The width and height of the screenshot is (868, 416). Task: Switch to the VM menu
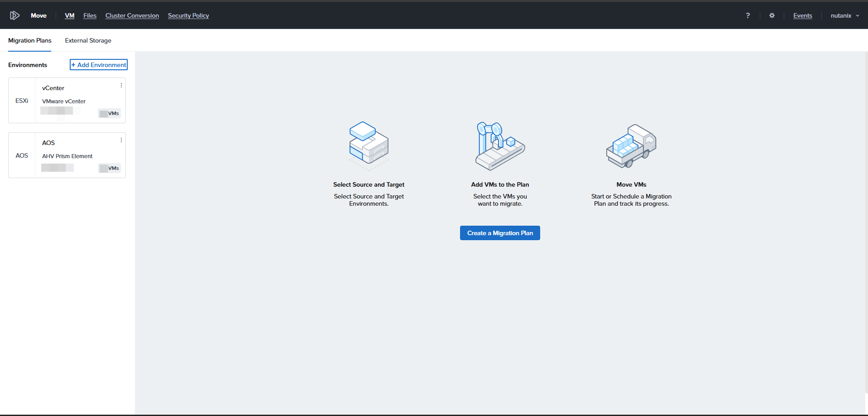click(x=70, y=15)
